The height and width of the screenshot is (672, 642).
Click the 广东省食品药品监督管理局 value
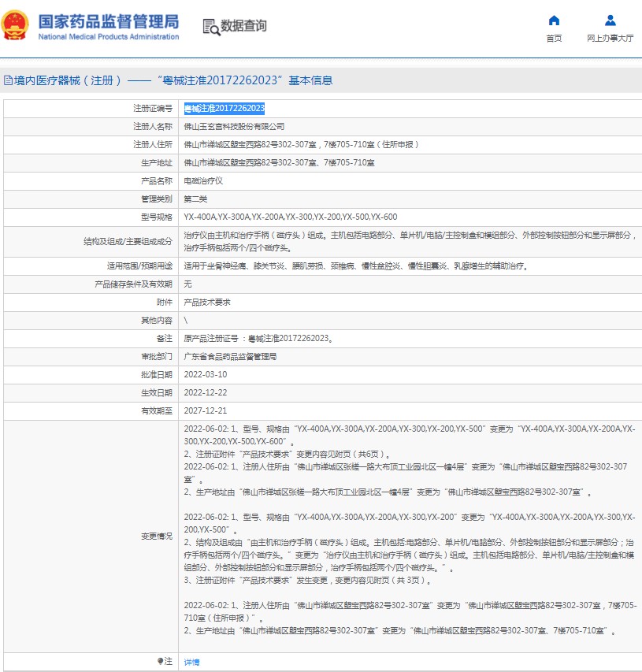coord(230,357)
